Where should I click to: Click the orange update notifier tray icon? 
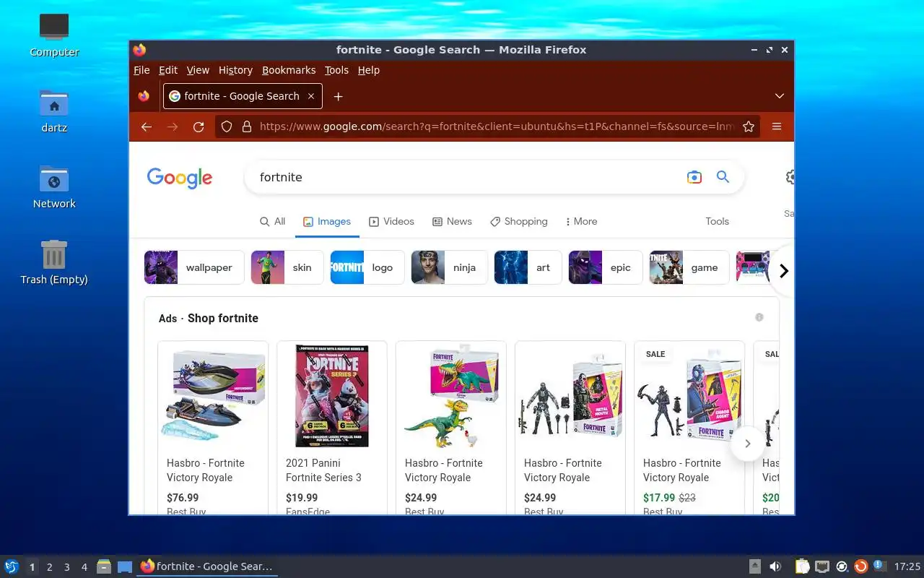pyautogui.click(x=860, y=566)
